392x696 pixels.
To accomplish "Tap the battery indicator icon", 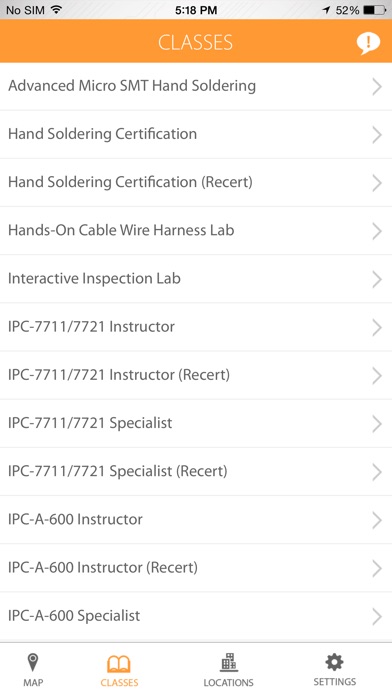I will tap(375, 10).
